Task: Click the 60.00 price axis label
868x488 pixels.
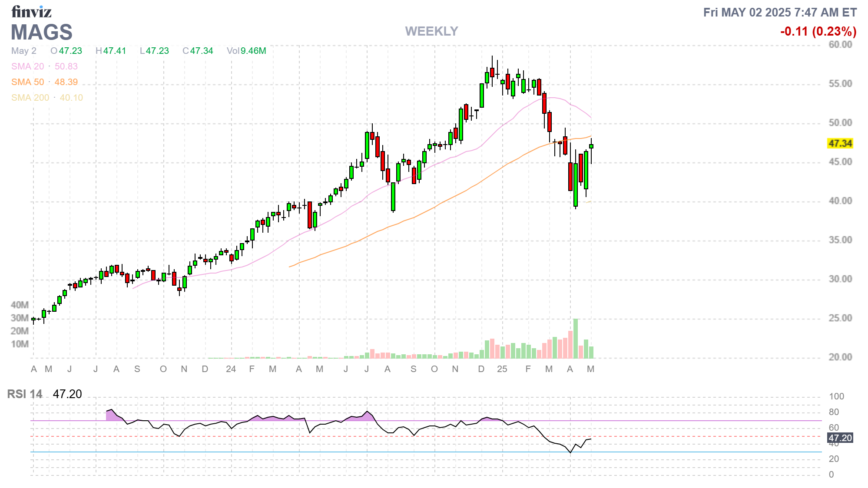Action: click(x=840, y=45)
